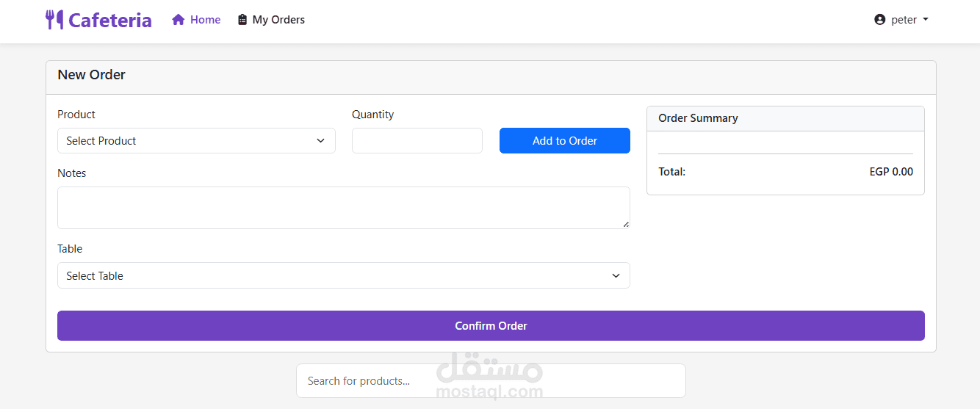Click the user avatar icon beside peter
The image size is (980, 409).
(x=880, y=20)
